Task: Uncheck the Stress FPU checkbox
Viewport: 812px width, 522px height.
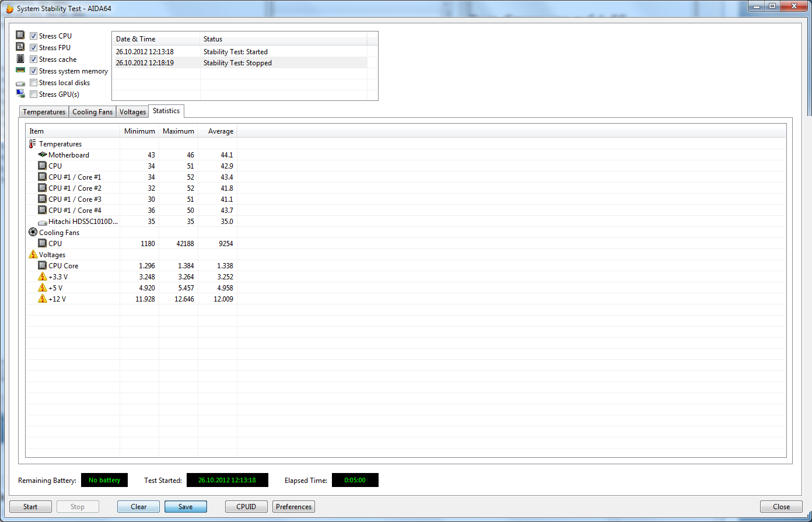Action: (34, 48)
